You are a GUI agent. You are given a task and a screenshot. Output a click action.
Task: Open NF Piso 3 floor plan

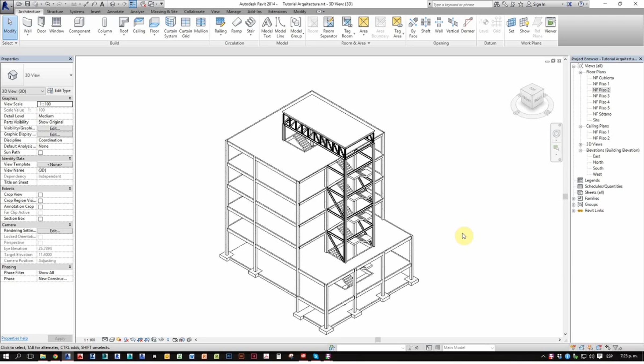tap(601, 96)
